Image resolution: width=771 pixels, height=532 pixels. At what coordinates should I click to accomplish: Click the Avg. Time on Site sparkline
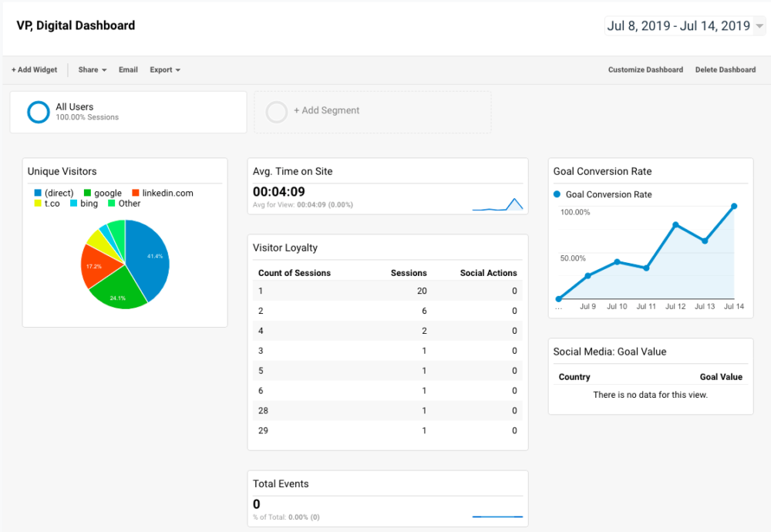(497, 204)
